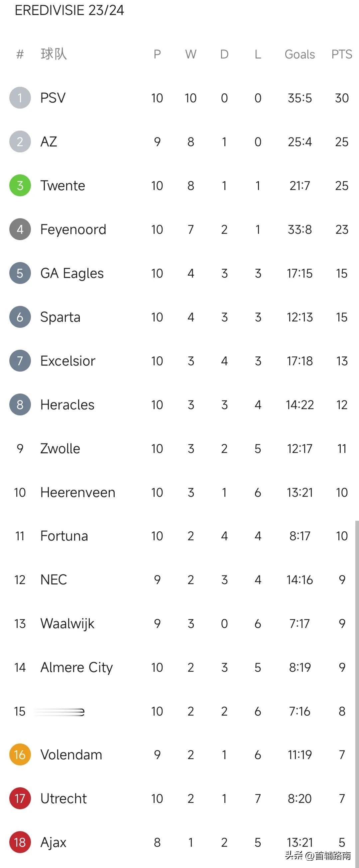Click the red position 17 badge for Utrecht
The width and height of the screenshot is (359, 868).
click(x=20, y=798)
